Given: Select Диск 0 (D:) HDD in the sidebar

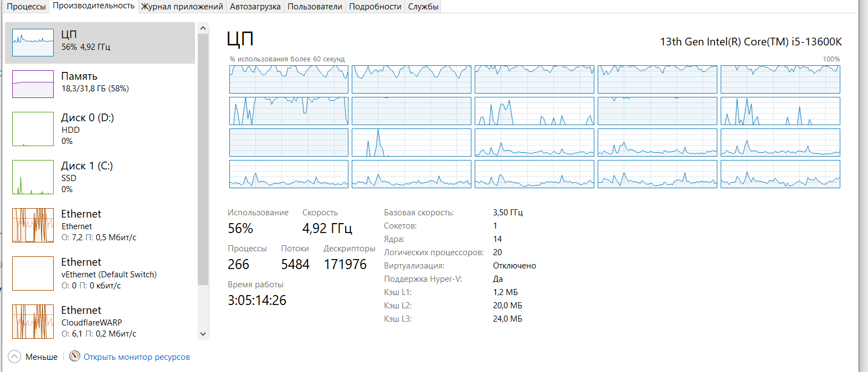Looking at the screenshot, I should click(100, 129).
